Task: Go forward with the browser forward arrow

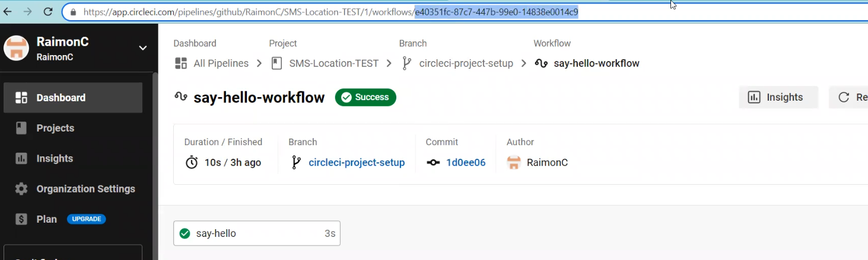Action: coord(28,12)
